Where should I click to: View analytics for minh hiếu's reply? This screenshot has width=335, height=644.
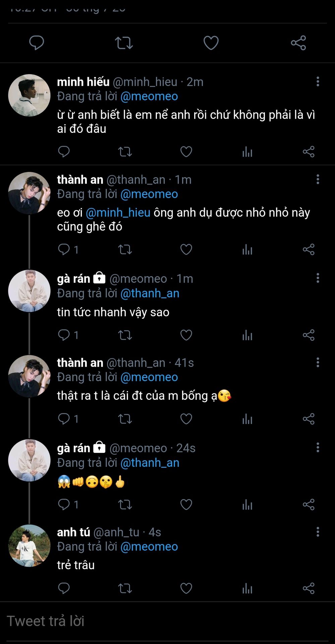pos(247,152)
